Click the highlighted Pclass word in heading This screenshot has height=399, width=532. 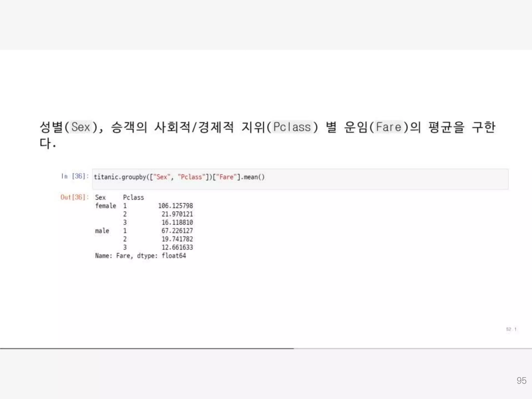tap(292, 127)
